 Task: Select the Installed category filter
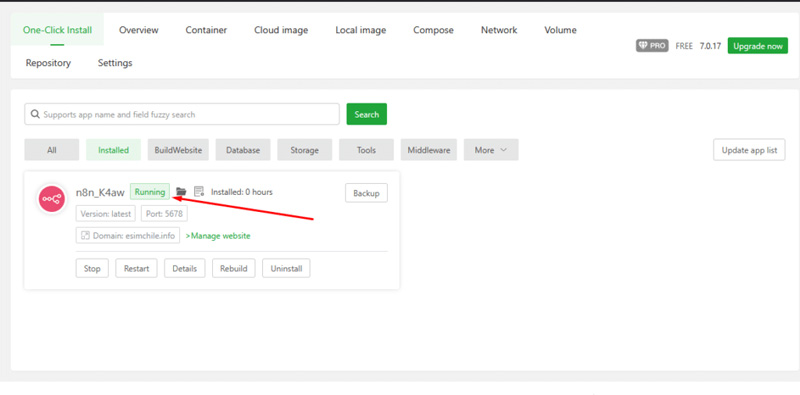pyautogui.click(x=113, y=150)
